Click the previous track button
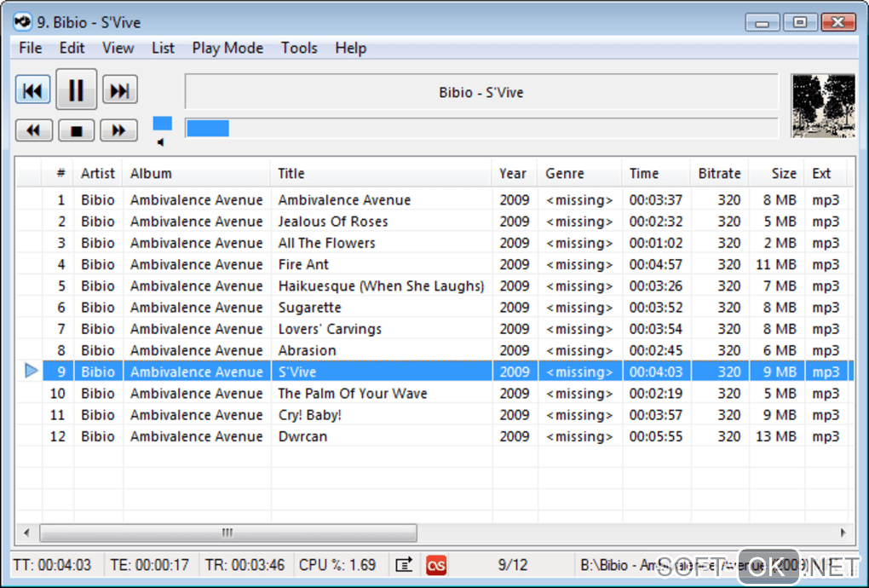The height and width of the screenshot is (588, 869). pos(32,89)
